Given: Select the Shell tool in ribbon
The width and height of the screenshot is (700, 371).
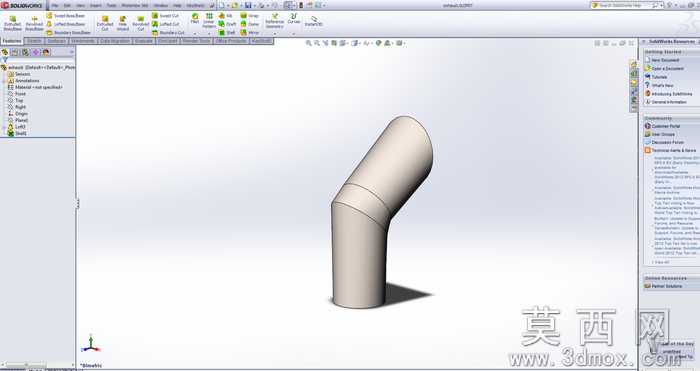Looking at the screenshot, I should [227, 33].
